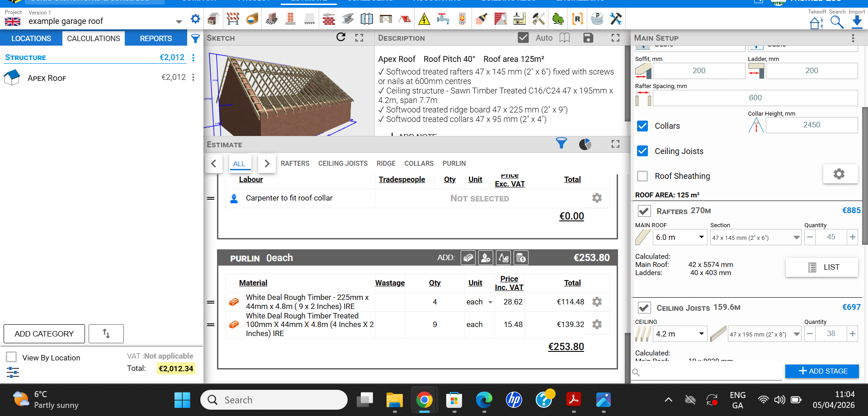Viewport: 868px width, 416px height.
Task: Open the plumbing tap tool in the toolbar
Action: coord(443,19)
